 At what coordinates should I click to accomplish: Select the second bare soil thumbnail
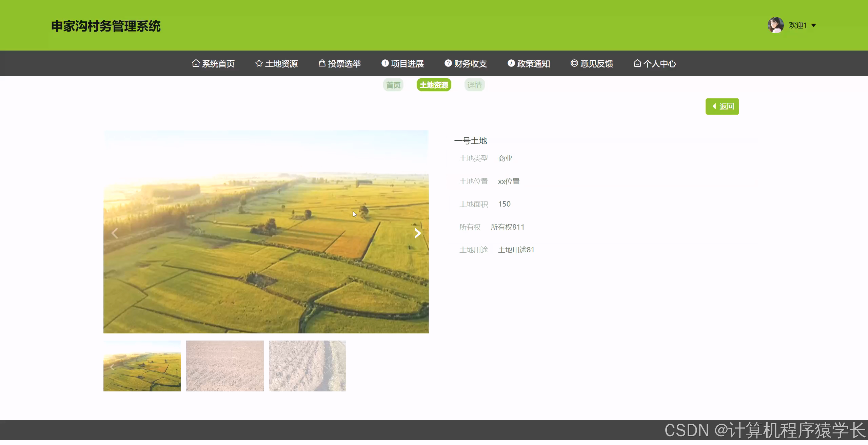click(x=225, y=366)
